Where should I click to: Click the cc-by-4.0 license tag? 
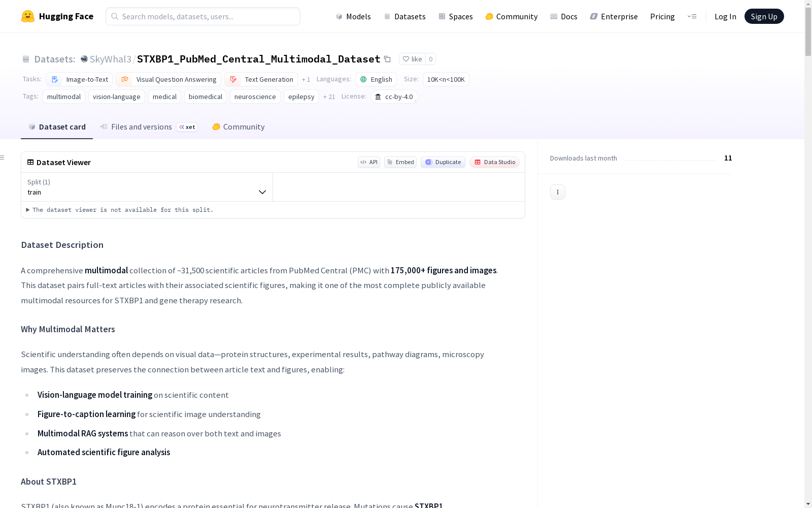tap(394, 97)
